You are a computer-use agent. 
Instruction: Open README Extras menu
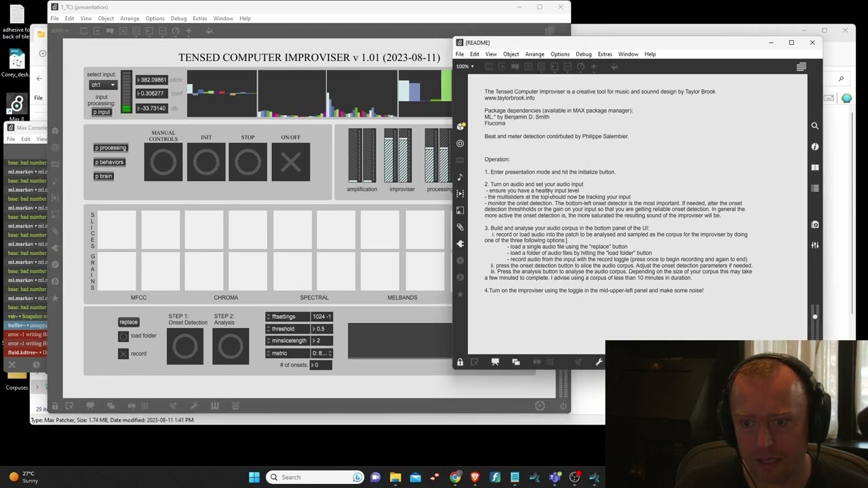coord(605,54)
